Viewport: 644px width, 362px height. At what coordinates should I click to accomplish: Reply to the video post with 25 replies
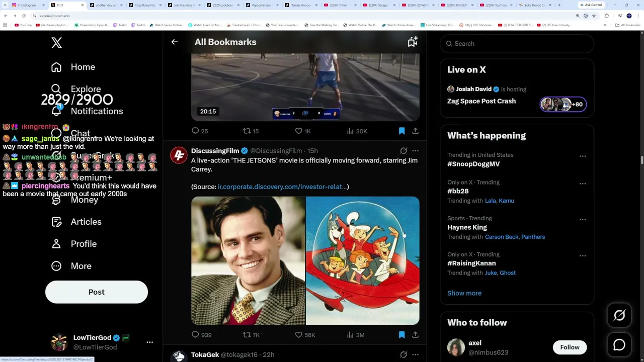coord(200,131)
